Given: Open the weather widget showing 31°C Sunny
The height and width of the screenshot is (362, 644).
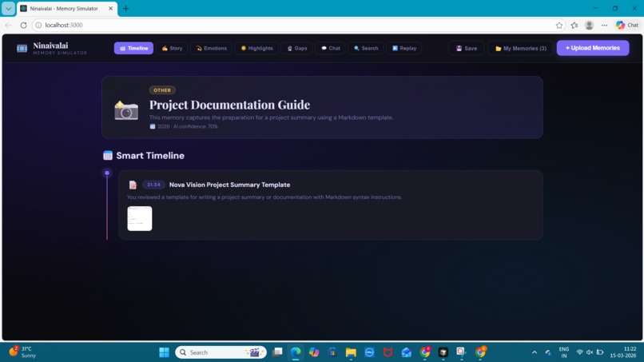Looking at the screenshot, I should pos(23,352).
